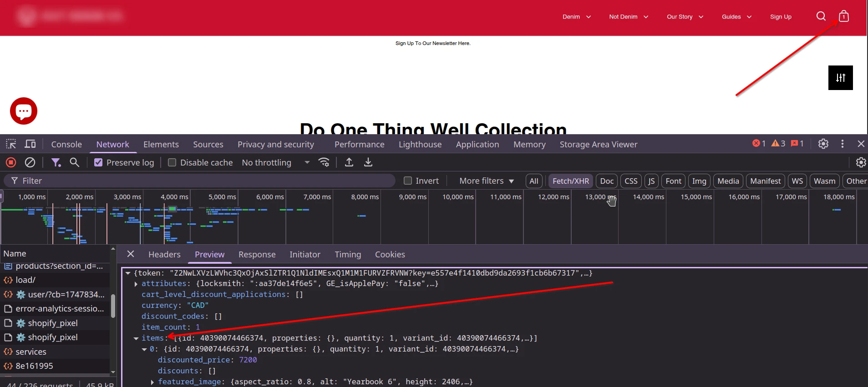868x387 pixels.
Task: Toggle the Wasm request filter
Action: (x=825, y=181)
